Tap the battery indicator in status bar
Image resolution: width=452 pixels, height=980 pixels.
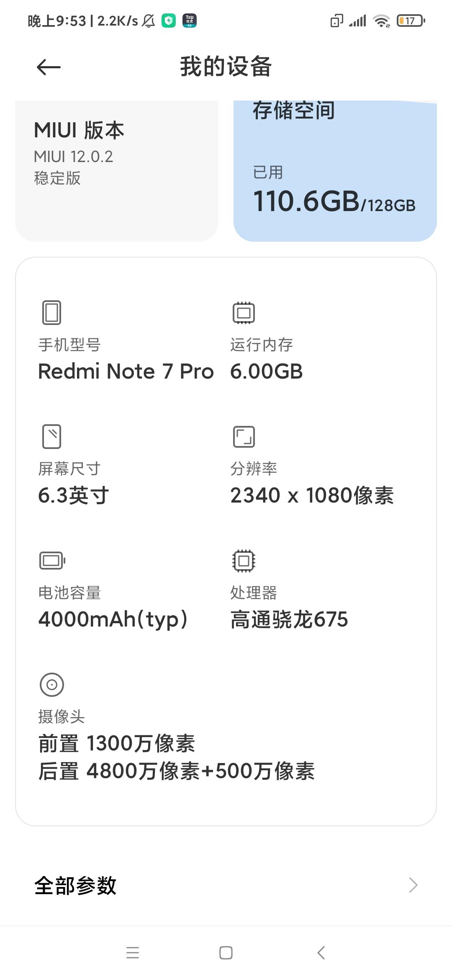[411, 21]
